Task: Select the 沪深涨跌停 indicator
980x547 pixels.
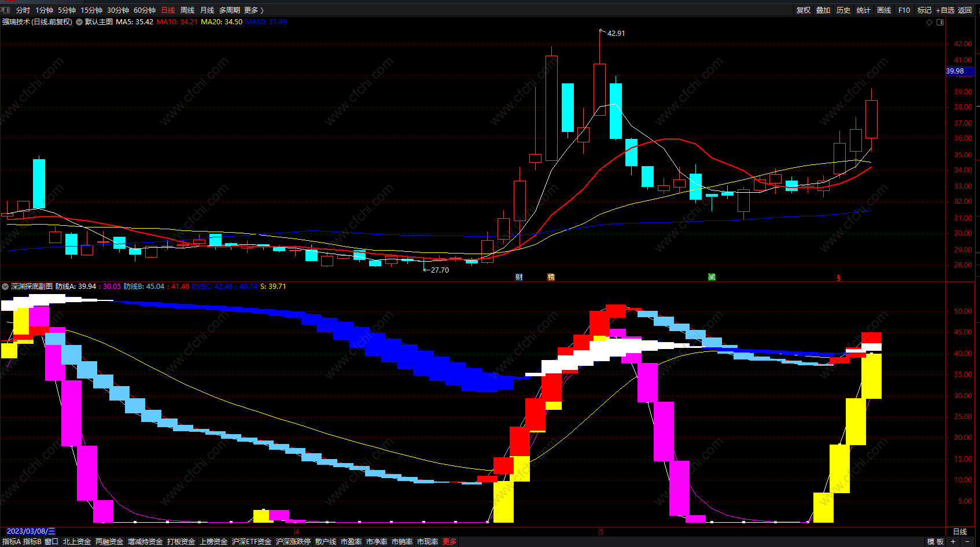Action: coord(293,542)
